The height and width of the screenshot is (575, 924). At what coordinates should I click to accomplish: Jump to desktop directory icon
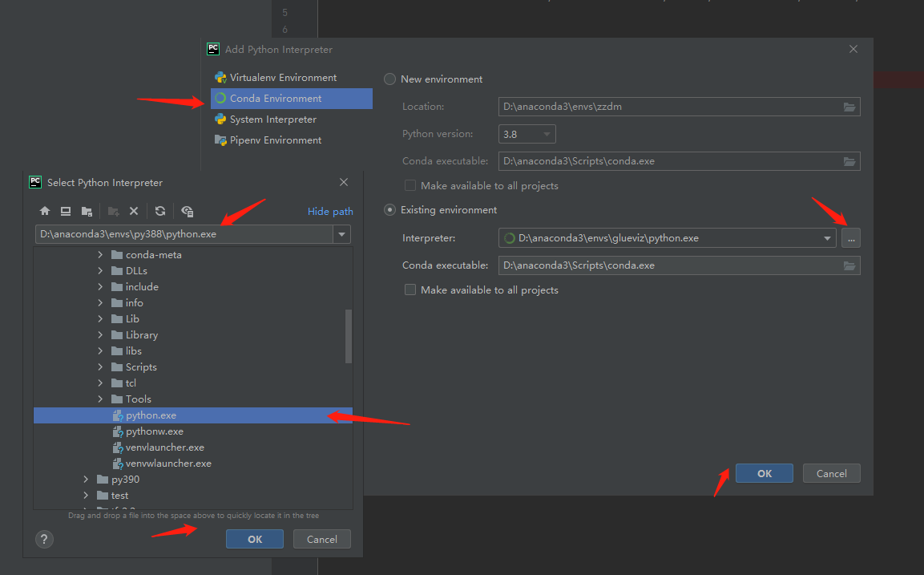point(66,211)
